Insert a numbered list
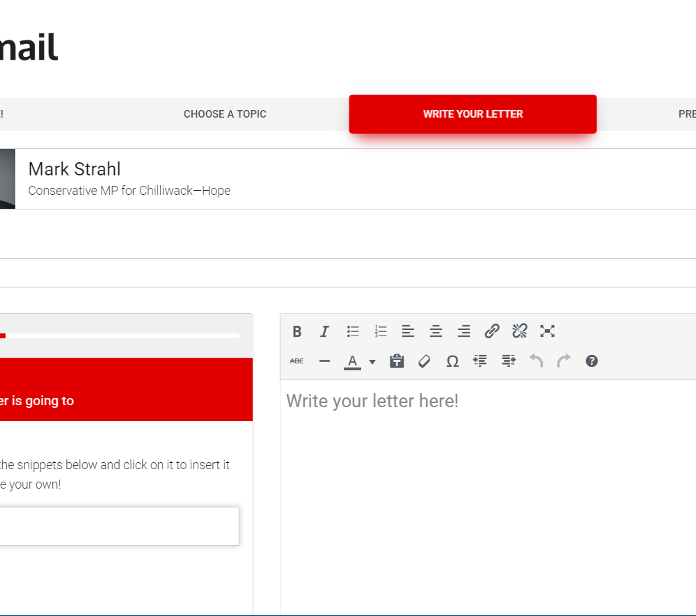 pos(381,331)
